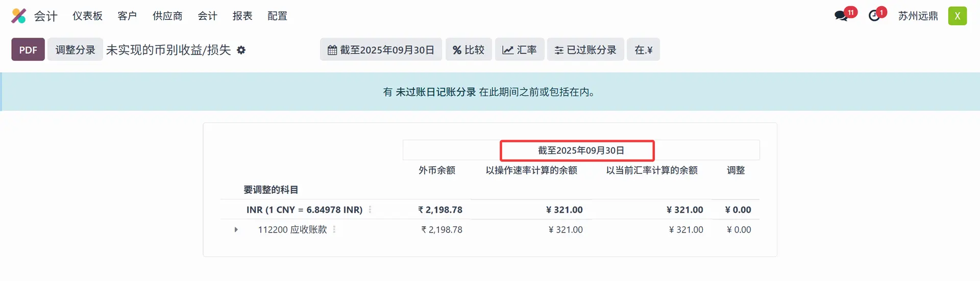Viewport: 980px width, 281px height.
Task: Follow the 未过账日记账分录 link
Action: 435,92
